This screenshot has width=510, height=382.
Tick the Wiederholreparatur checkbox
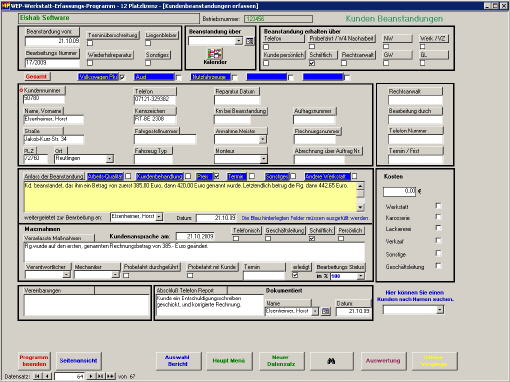click(90, 62)
